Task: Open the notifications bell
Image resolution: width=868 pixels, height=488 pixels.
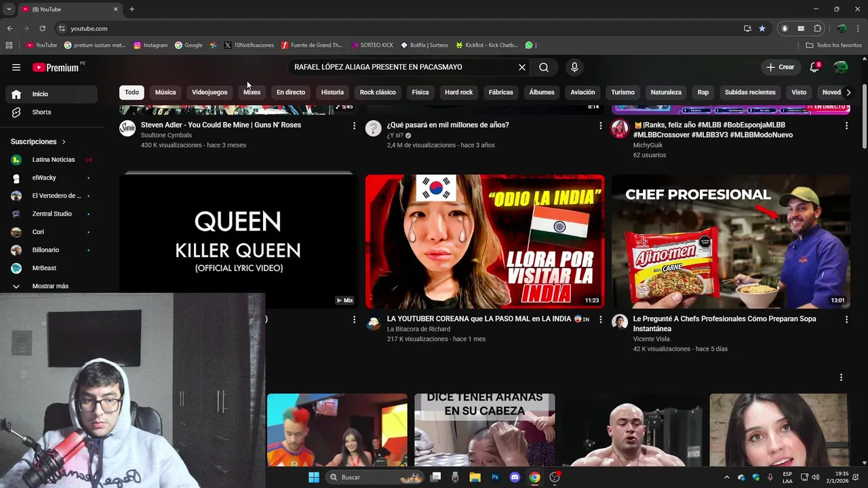Action: point(814,67)
